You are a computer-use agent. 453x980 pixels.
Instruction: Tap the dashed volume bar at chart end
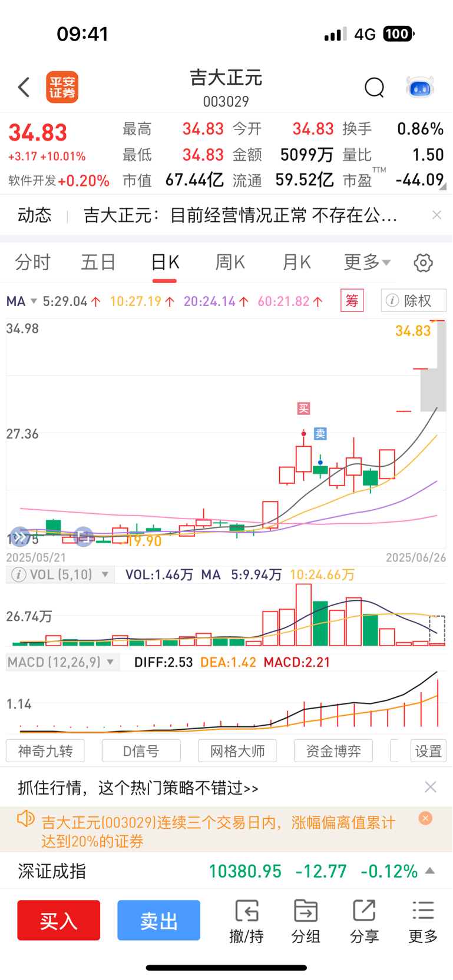437,630
